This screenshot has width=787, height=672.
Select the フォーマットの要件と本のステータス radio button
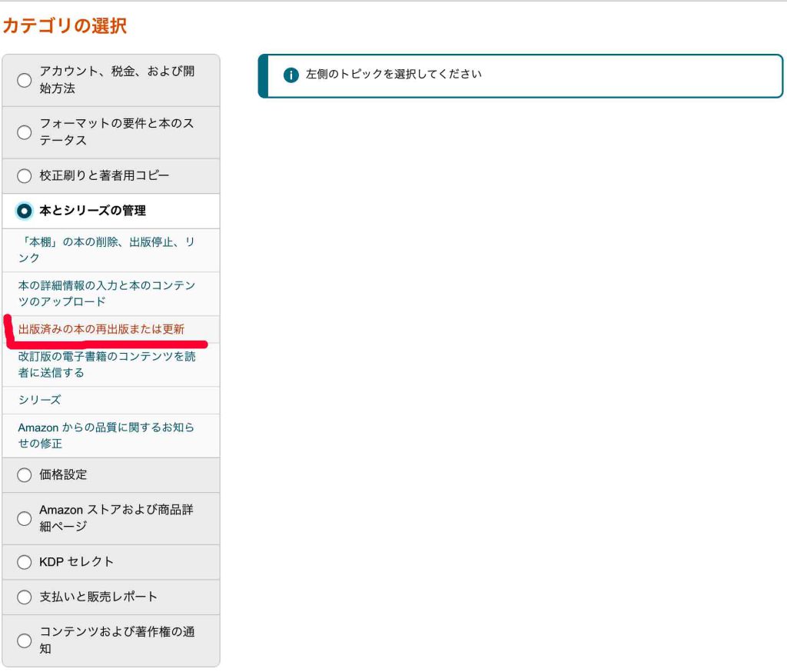(x=25, y=132)
